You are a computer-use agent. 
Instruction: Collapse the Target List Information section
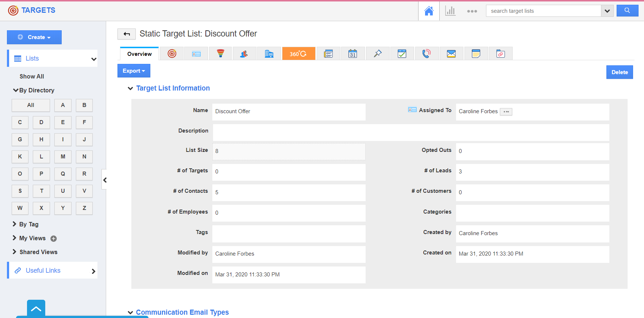(130, 88)
